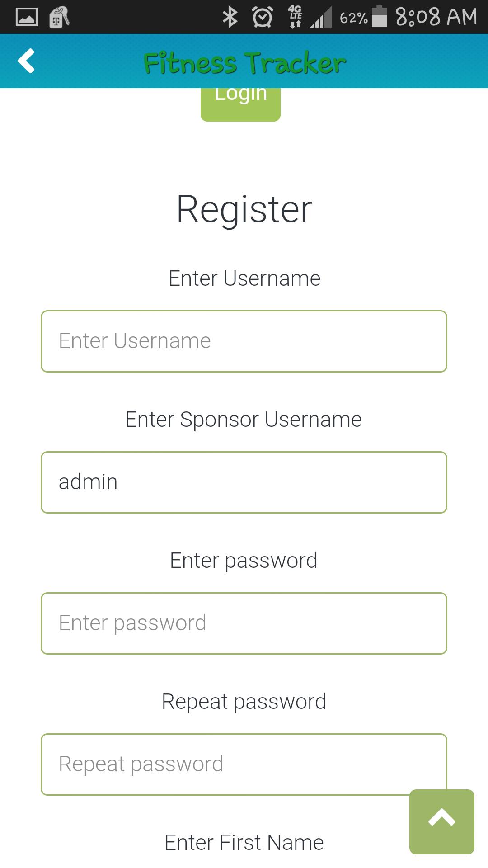Tap the keys notification icon
The image size is (488, 868).
coord(59,17)
